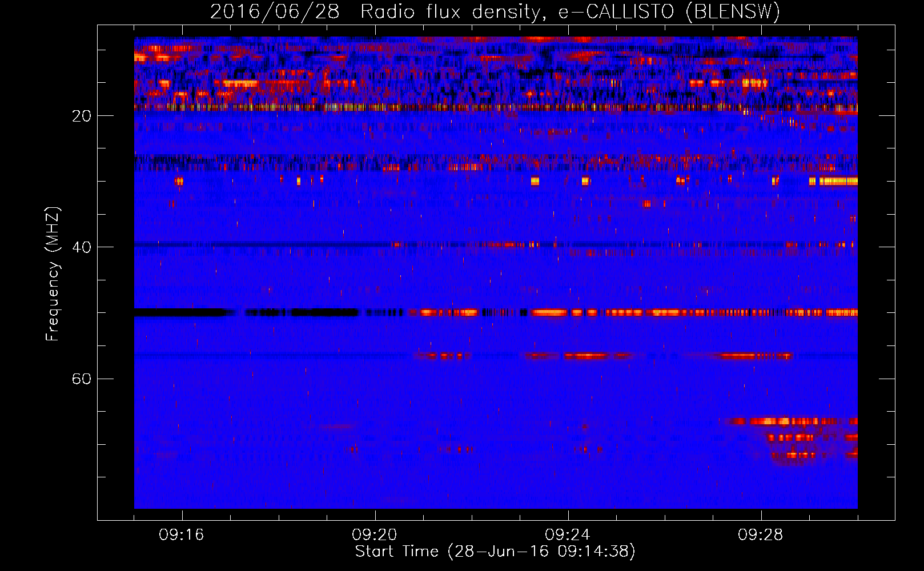Click the 09:24 time tick label
Screen dimensions: 924x571
568,535
